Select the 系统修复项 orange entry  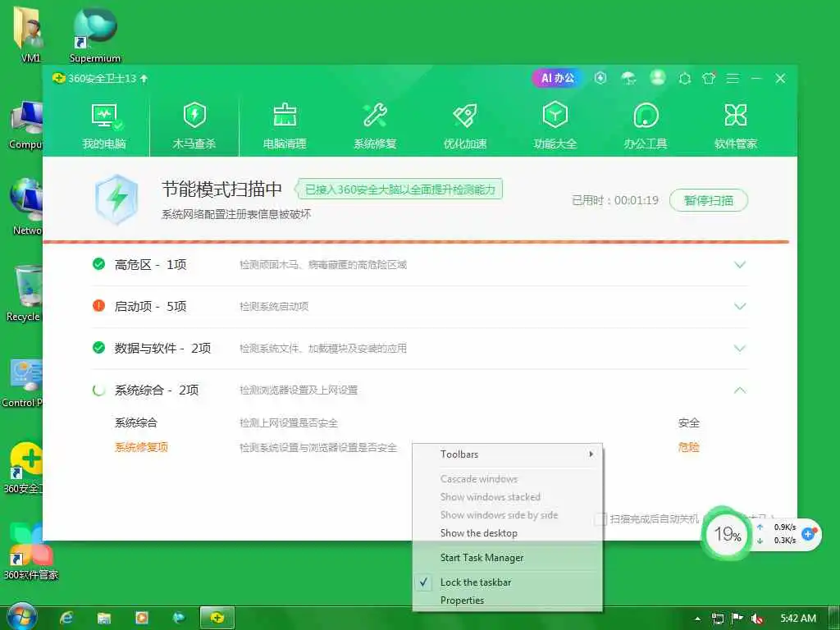click(141, 447)
